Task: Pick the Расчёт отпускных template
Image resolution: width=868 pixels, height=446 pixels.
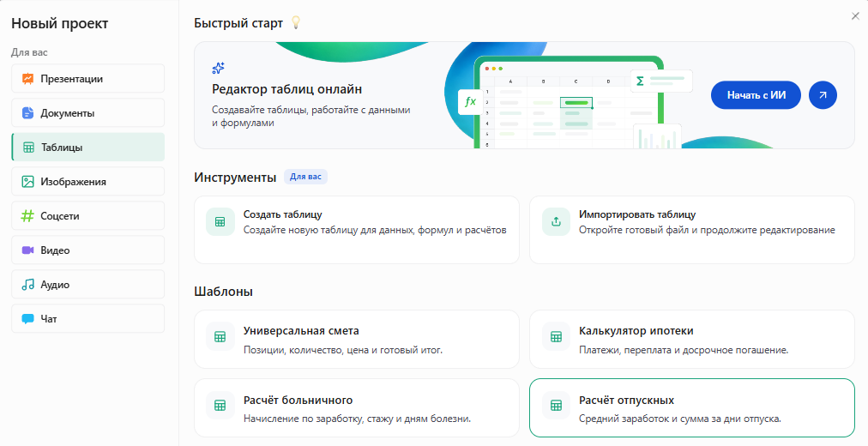Action: pyautogui.click(x=692, y=407)
